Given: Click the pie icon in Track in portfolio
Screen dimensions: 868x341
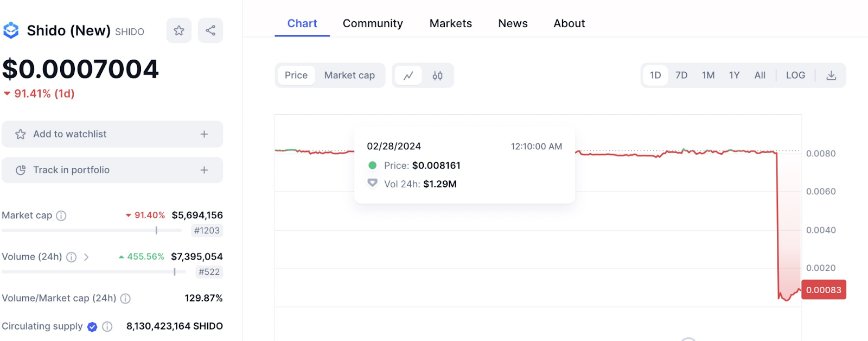Looking at the screenshot, I should coord(21,170).
